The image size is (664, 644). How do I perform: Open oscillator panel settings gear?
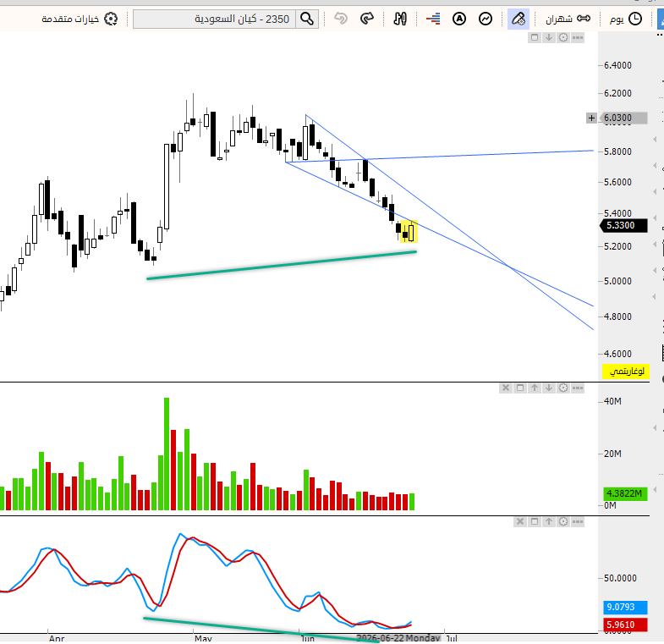coord(562,521)
